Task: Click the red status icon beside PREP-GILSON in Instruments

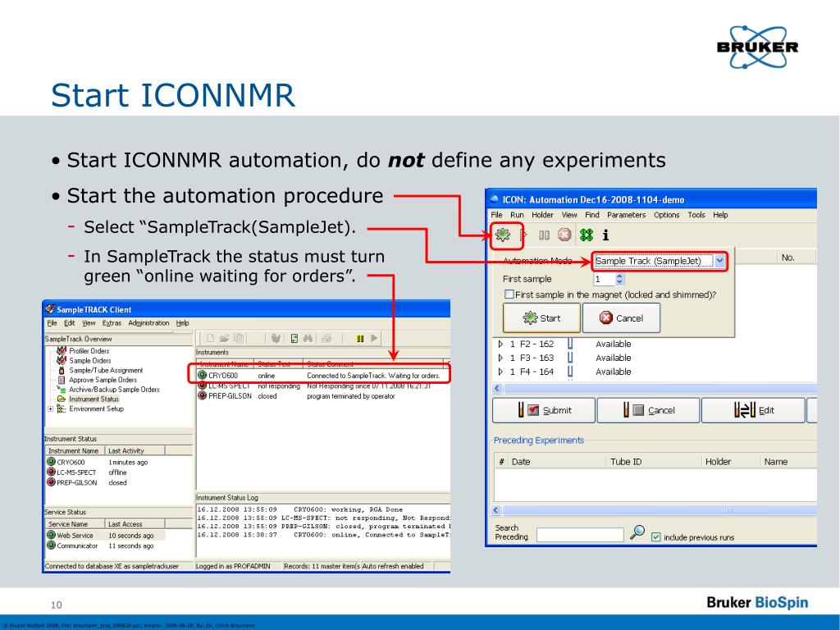Action: (203, 396)
